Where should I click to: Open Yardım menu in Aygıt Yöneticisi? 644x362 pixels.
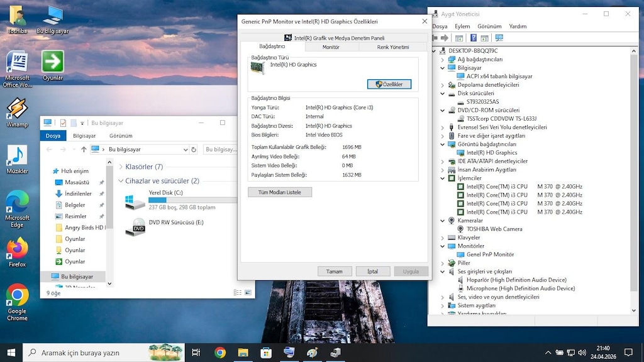point(518,26)
